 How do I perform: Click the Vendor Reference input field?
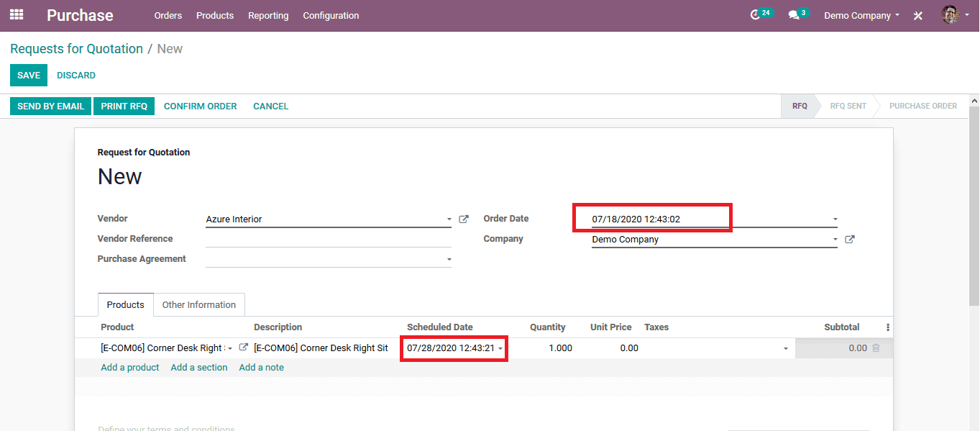(329, 239)
